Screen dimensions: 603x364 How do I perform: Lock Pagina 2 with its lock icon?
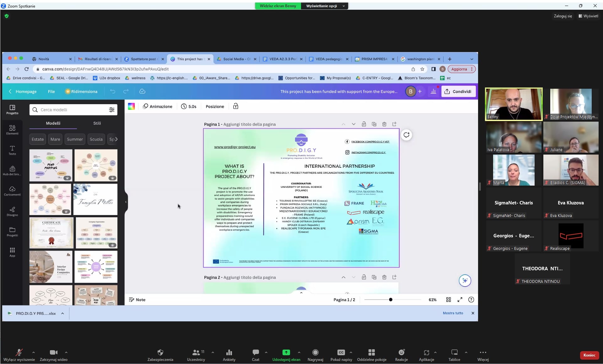tap(364, 277)
